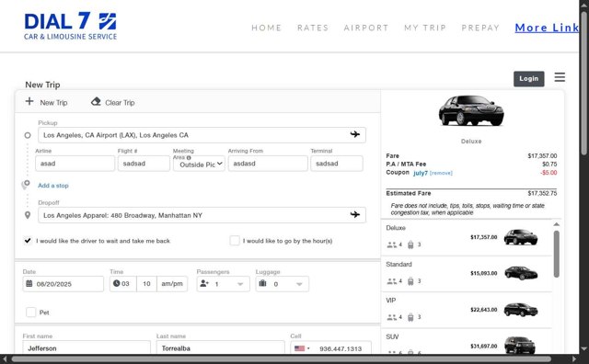Click the VIP price $22,643.00

pos(483,310)
